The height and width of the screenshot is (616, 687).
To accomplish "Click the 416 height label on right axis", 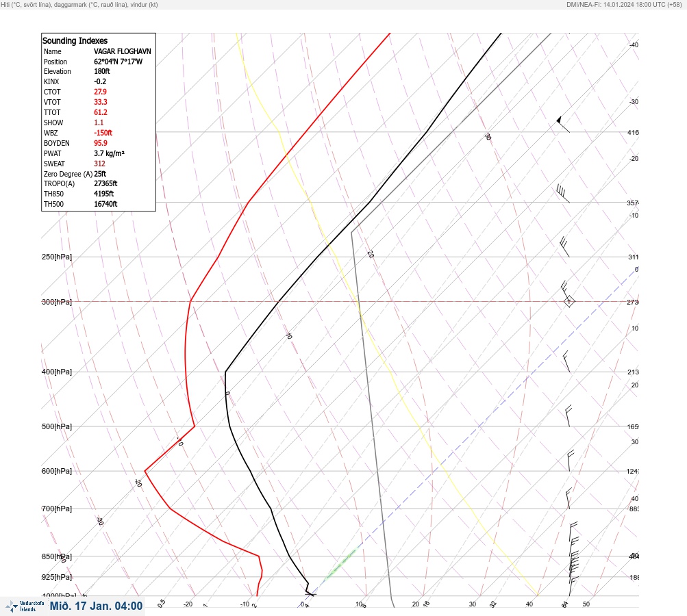I will pos(633,132).
